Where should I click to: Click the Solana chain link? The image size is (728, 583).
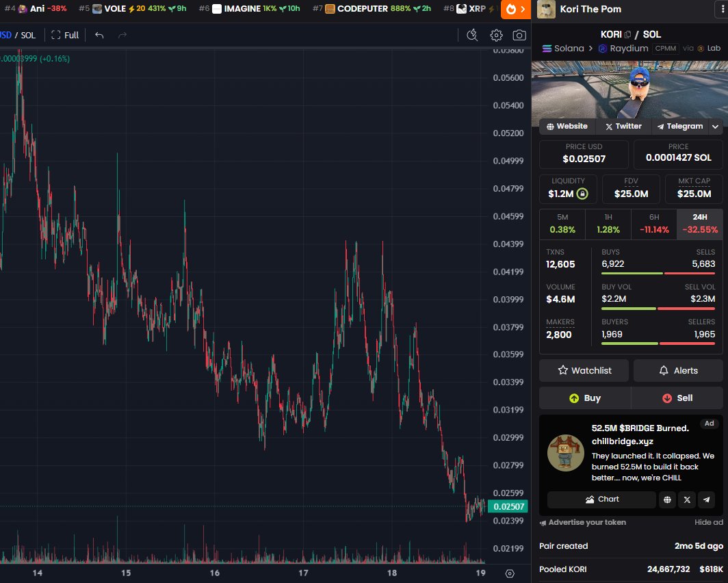[x=563, y=49]
